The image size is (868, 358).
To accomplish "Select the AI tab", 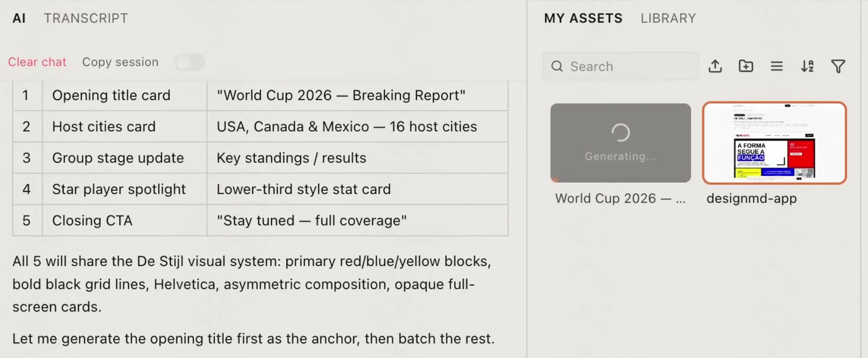I will [19, 18].
